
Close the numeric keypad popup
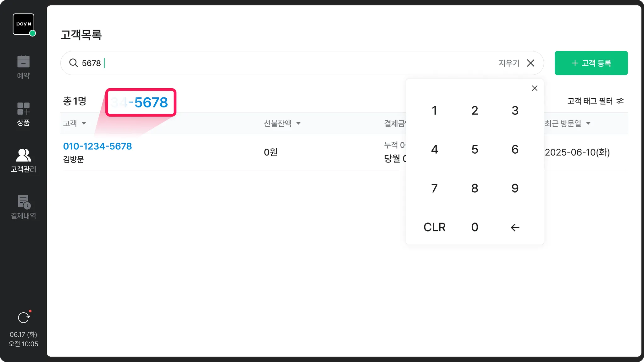(x=535, y=88)
